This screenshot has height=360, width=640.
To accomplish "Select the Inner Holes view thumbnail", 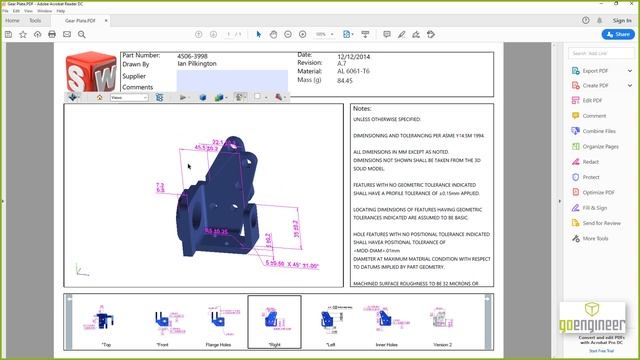I will (386, 322).
